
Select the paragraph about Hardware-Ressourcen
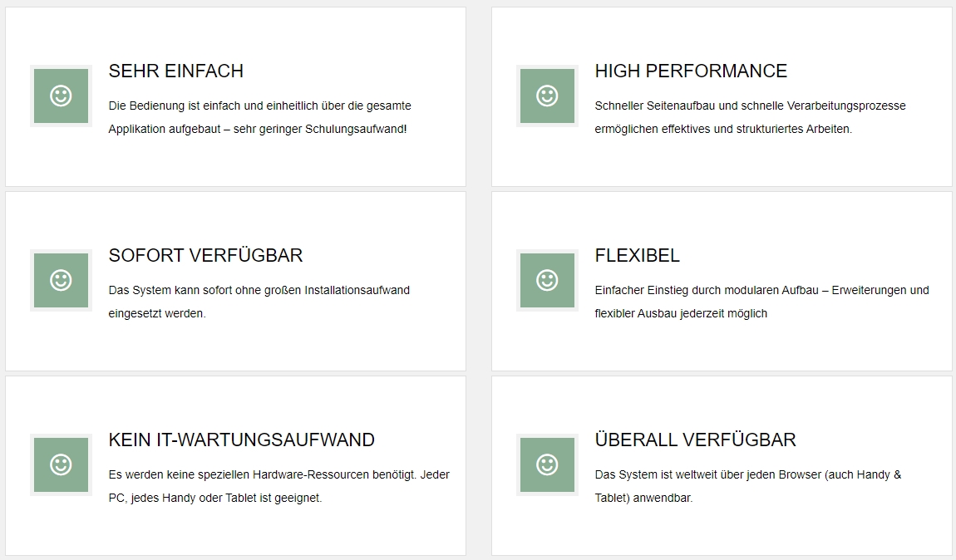[278, 486]
